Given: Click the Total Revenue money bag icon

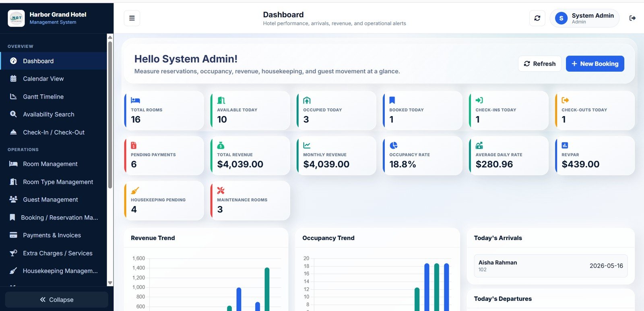Looking at the screenshot, I should point(221,145).
